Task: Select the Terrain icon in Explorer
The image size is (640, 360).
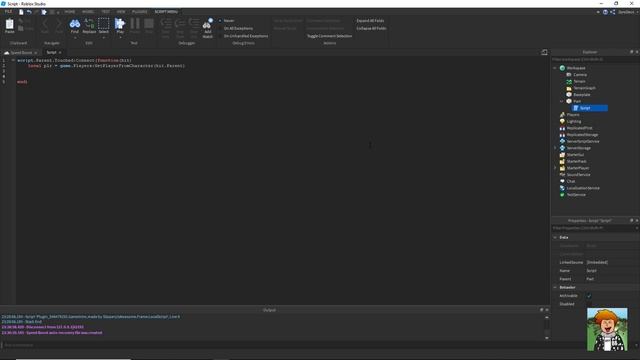Action: [x=569, y=81]
